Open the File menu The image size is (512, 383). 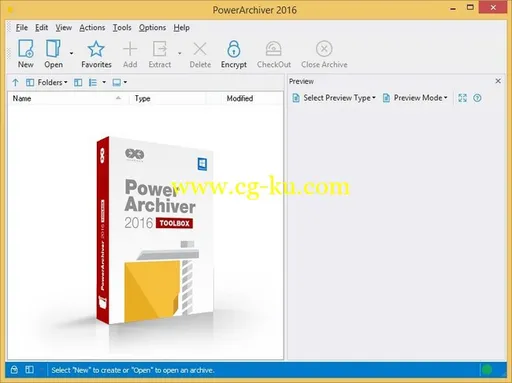pos(22,28)
